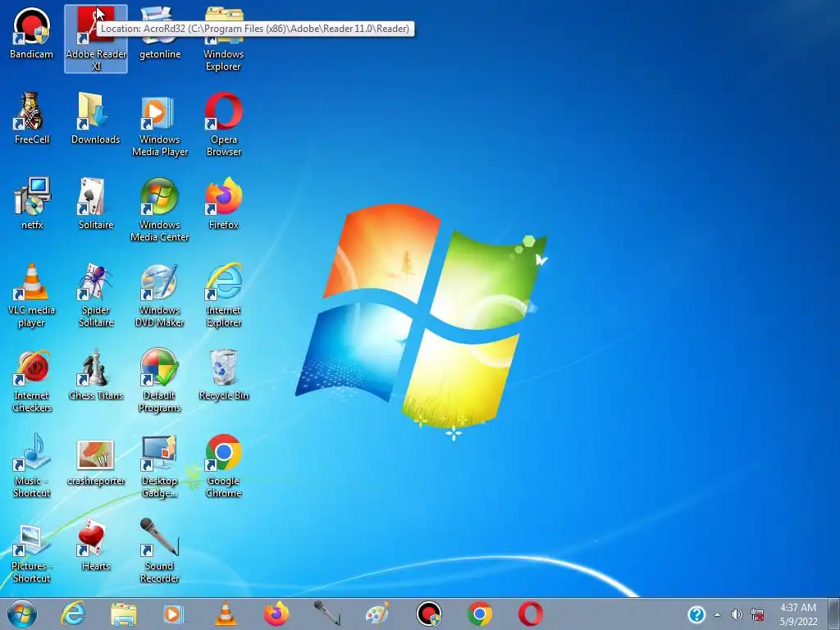The image size is (840, 630).
Task: Launch Firefox from the taskbar
Action: (x=276, y=614)
